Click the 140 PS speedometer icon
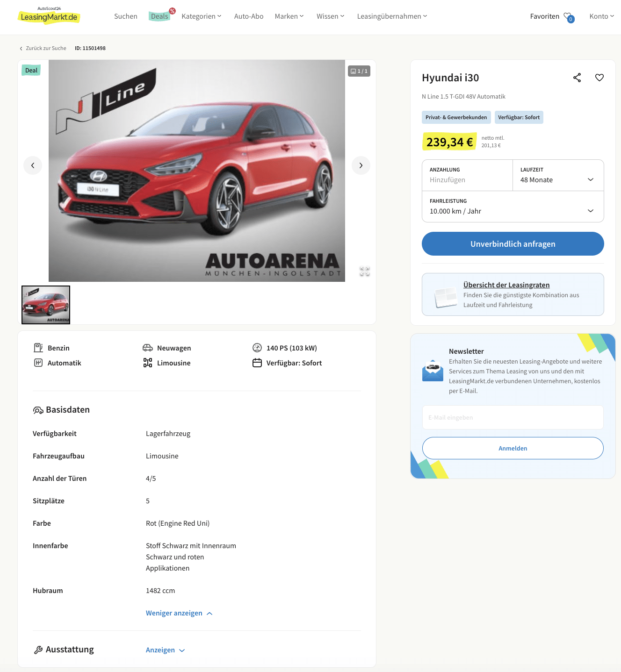Image resolution: width=621 pixels, height=672 pixels. (x=257, y=348)
